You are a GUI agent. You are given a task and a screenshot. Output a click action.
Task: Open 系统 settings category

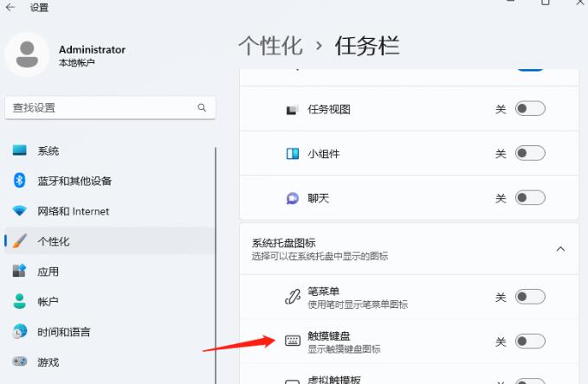click(110, 150)
